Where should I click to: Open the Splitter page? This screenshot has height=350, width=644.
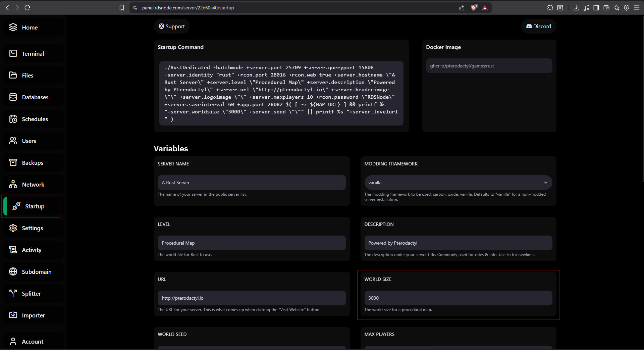coord(33,294)
